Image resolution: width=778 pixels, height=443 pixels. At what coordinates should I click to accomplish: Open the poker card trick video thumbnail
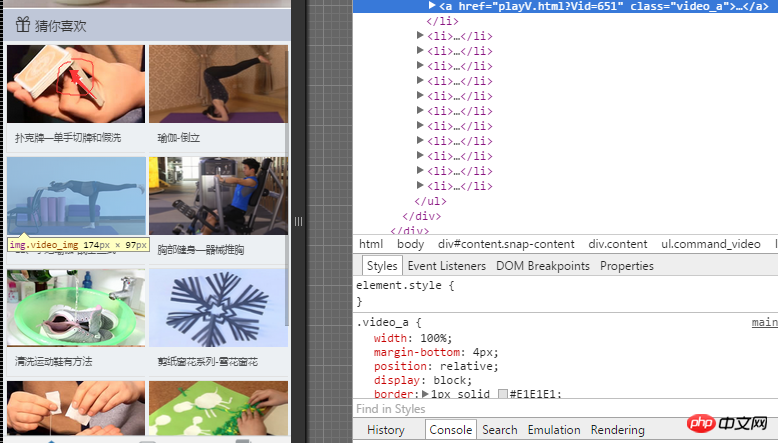[x=76, y=84]
